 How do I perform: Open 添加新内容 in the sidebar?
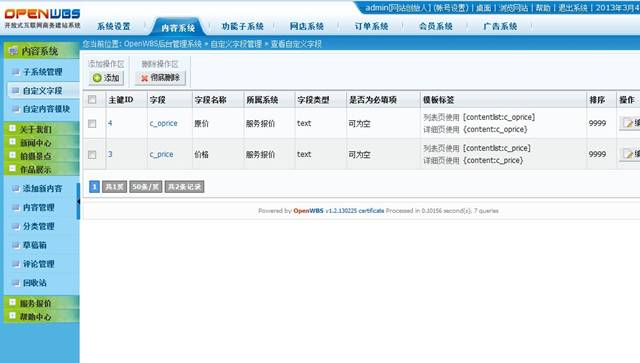(42, 188)
